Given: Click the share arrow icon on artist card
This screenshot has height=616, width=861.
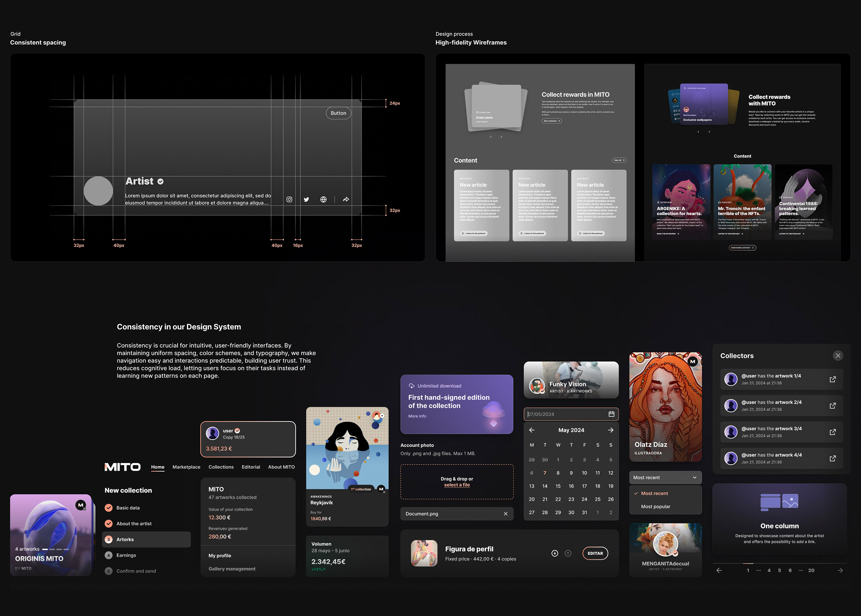Looking at the screenshot, I should (x=346, y=199).
